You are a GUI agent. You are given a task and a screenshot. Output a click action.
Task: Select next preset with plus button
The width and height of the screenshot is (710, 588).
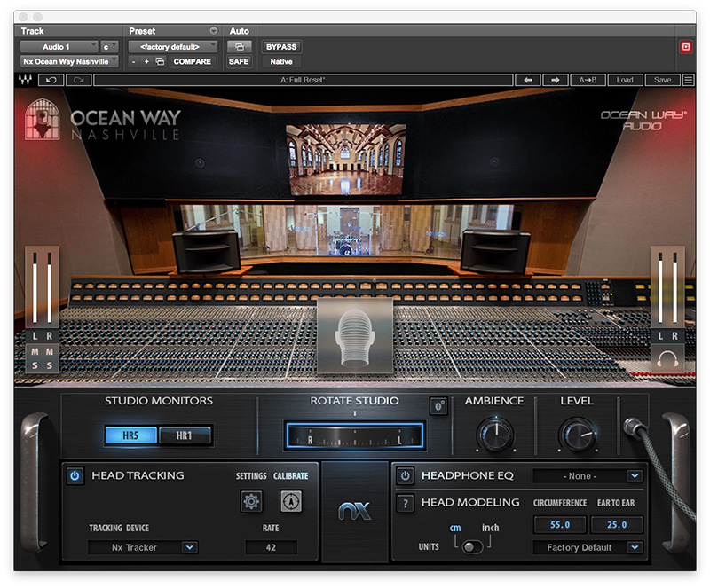click(x=146, y=61)
